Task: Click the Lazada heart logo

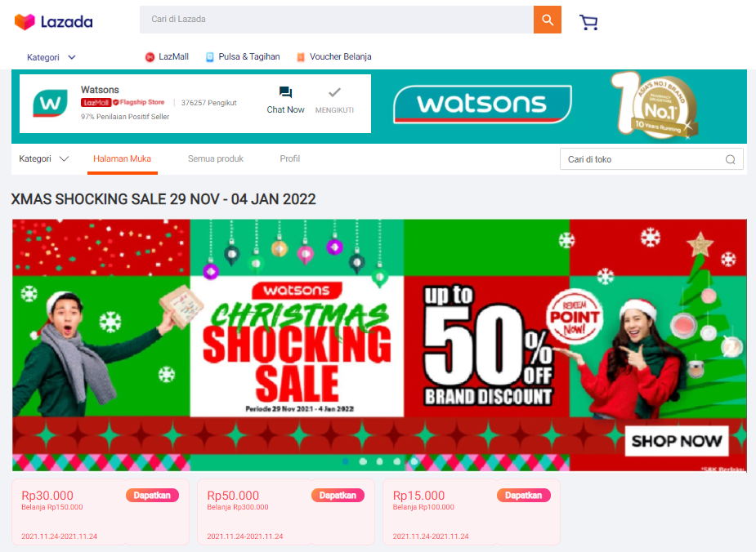Action: click(x=25, y=22)
